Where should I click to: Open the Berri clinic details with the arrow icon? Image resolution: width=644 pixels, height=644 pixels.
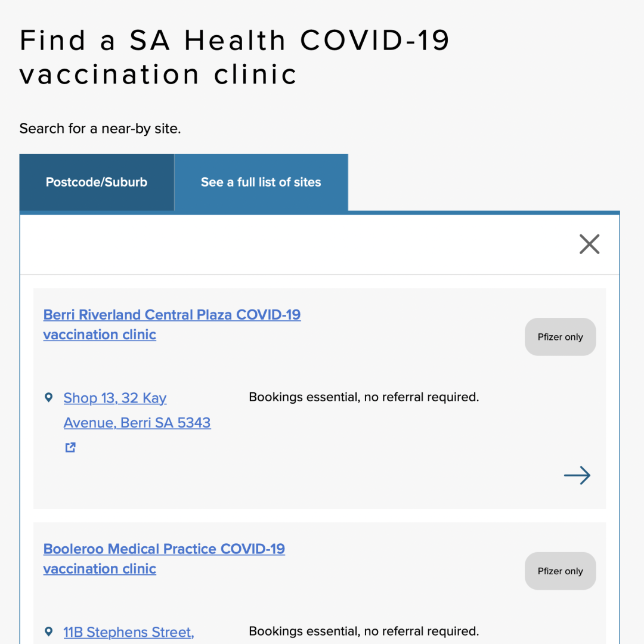(577, 475)
